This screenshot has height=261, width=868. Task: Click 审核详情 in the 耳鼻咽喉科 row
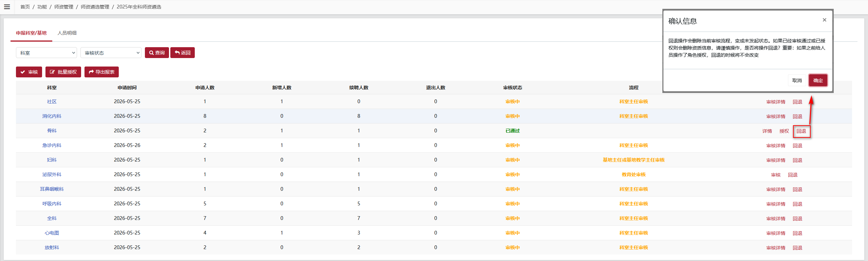pos(776,189)
